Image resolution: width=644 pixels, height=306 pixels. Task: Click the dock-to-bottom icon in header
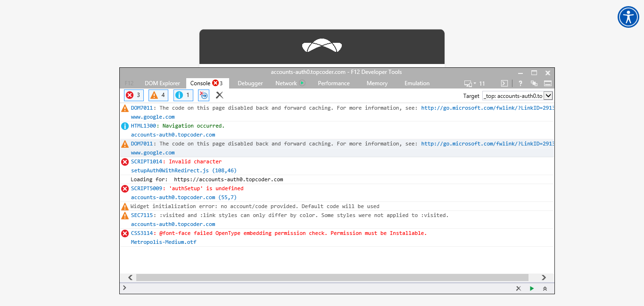(x=548, y=83)
